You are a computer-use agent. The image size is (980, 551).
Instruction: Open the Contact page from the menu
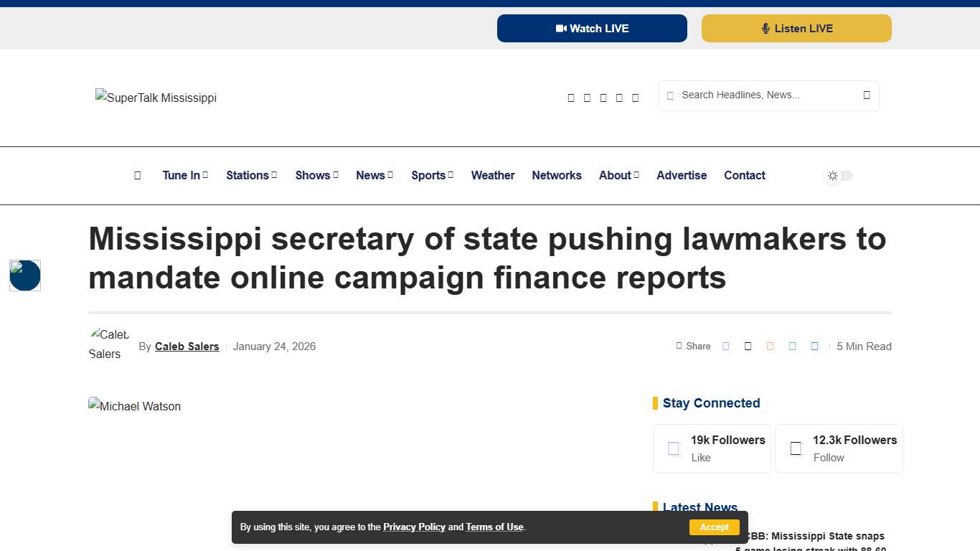[x=745, y=175]
